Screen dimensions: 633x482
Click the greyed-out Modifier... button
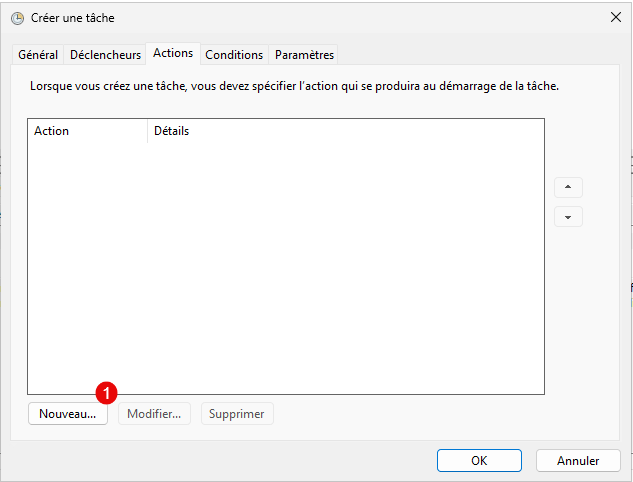point(156,414)
